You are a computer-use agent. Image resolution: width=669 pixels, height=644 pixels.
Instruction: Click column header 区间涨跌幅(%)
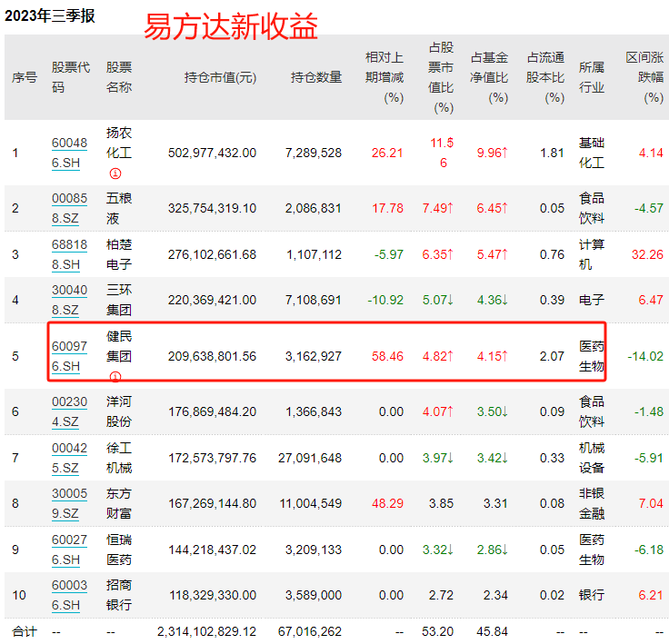coord(644,77)
